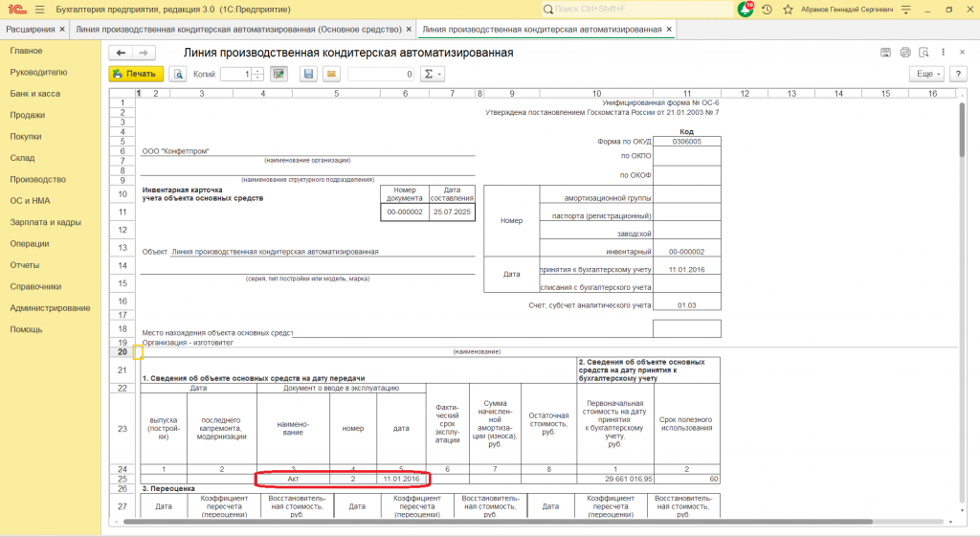The height and width of the screenshot is (537, 980).
Task: Decrease copies with the down stepper
Action: pos(257,78)
